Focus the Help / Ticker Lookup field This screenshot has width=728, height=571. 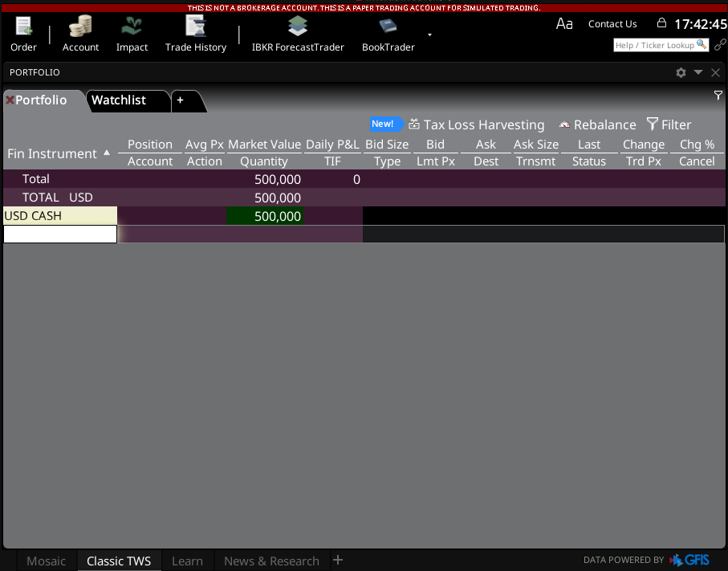point(661,45)
